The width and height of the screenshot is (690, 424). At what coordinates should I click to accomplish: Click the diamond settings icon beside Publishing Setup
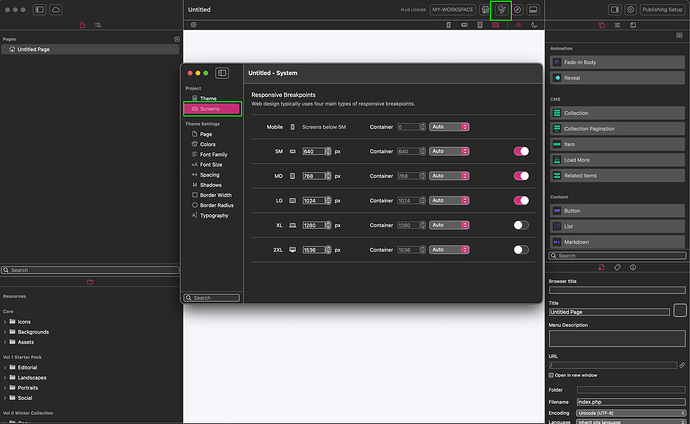point(631,10)
